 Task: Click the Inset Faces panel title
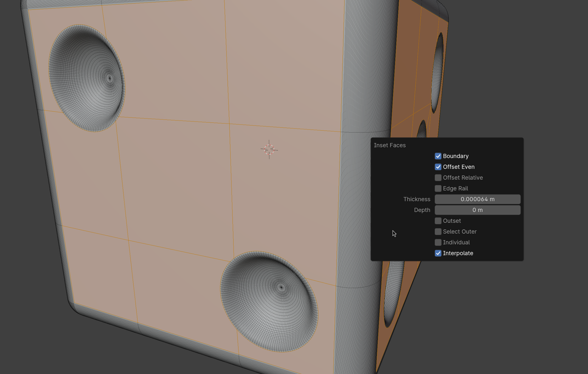[x=390, y=145]
